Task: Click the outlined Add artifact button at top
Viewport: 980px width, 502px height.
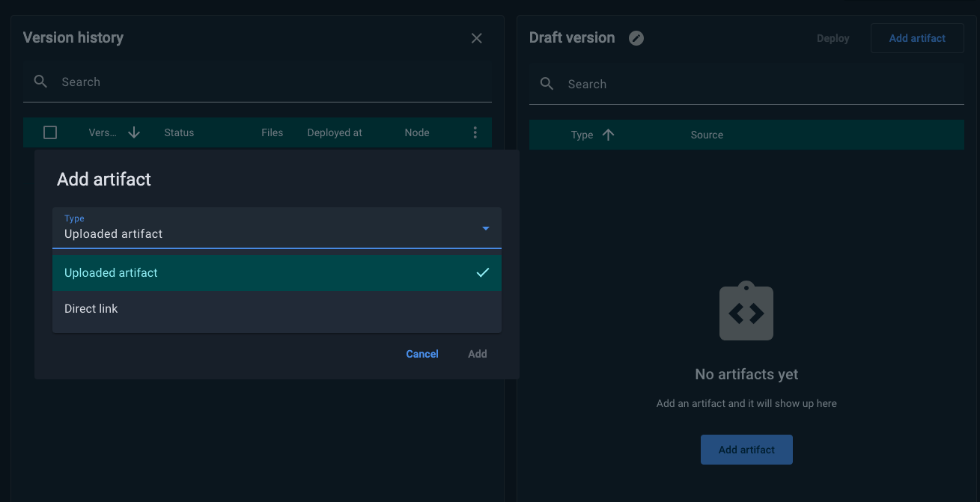Action: coord(917,38)
